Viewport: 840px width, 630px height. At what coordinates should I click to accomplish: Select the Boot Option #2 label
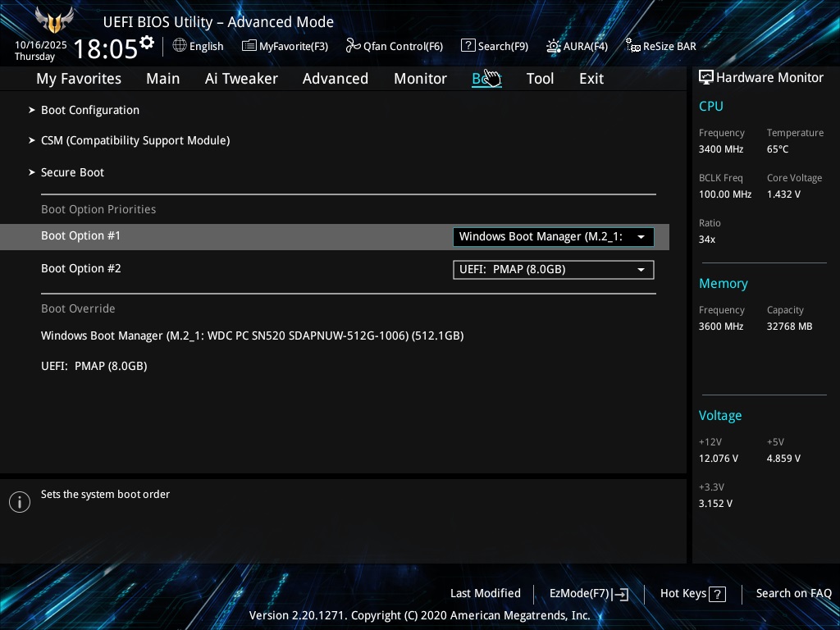pyautogui.click(x=81, y=268)
